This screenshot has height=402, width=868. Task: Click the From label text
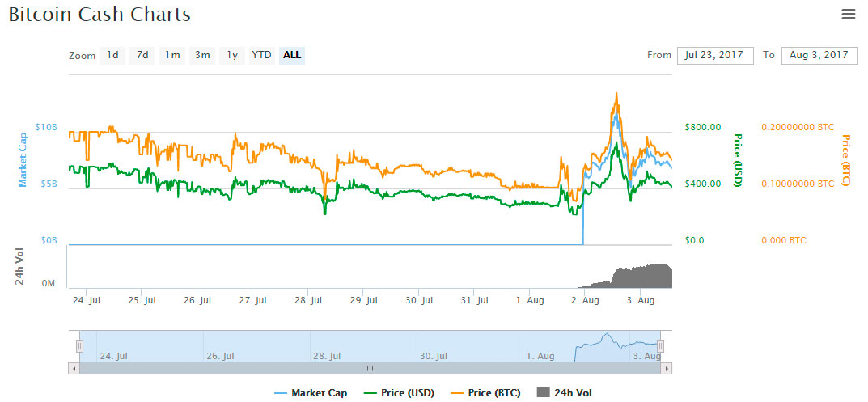pos(658,55)
